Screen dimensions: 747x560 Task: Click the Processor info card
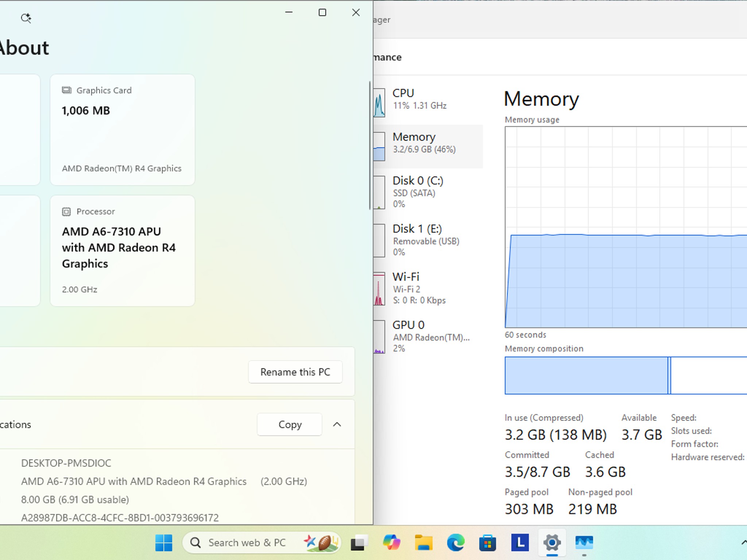point(123,251)
